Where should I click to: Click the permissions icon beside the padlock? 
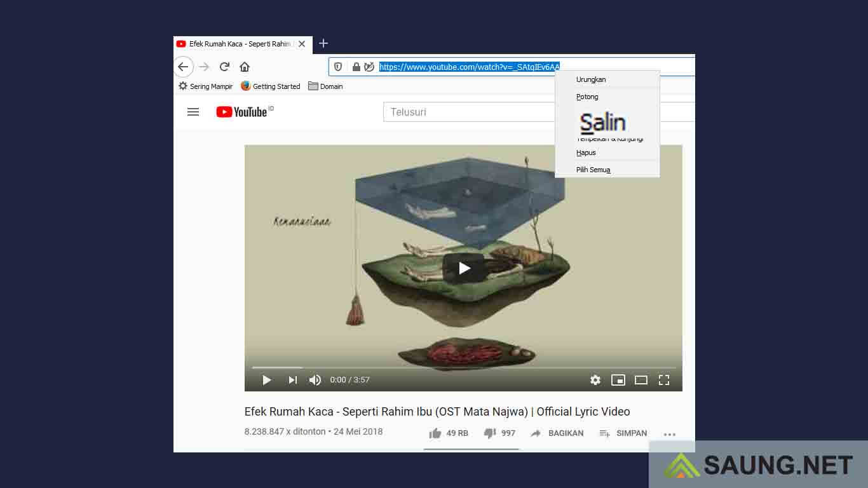coord(369,67)
